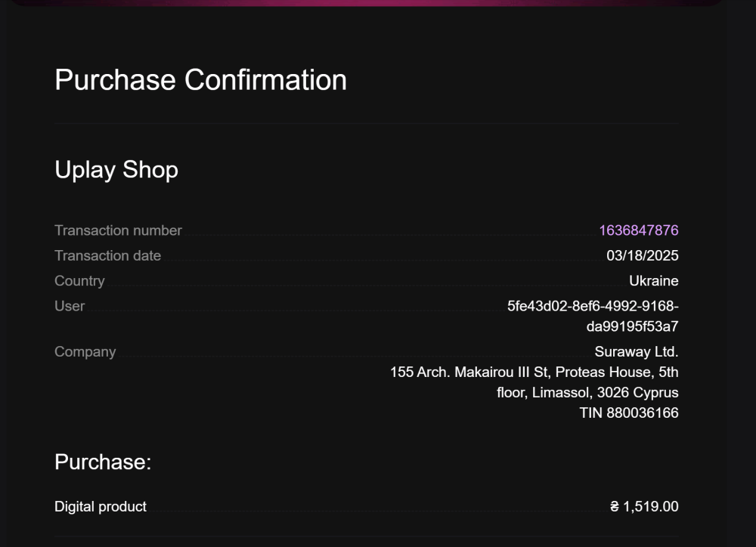This screenshot has width=756, height=547.
Task: Click the Uplay Shop heading
Action: [x=116, y=170]
